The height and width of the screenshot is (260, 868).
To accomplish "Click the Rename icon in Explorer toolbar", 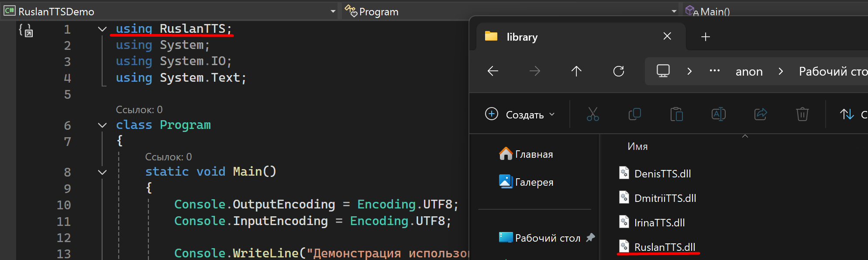I will click(x=718, y=114).
